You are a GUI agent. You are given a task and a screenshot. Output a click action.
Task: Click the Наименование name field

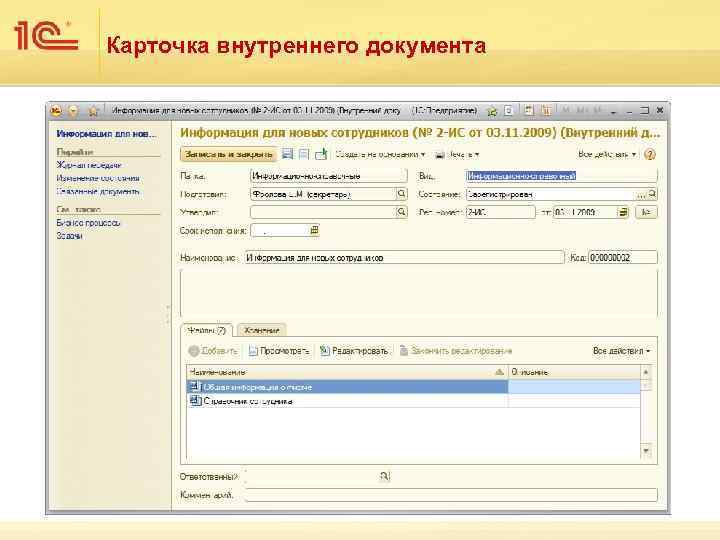404,258
